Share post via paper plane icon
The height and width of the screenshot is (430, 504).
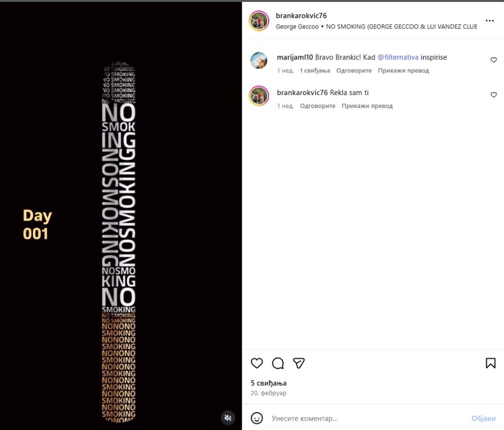299,363
